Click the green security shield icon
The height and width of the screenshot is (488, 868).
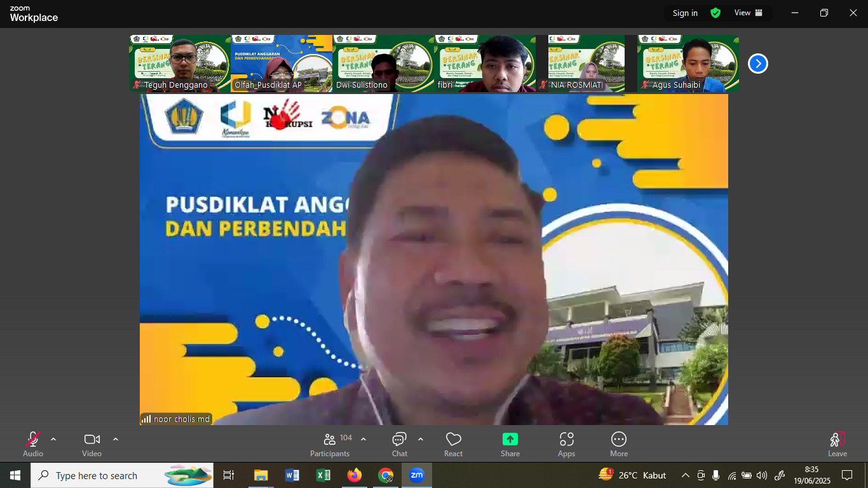point(715,12)
